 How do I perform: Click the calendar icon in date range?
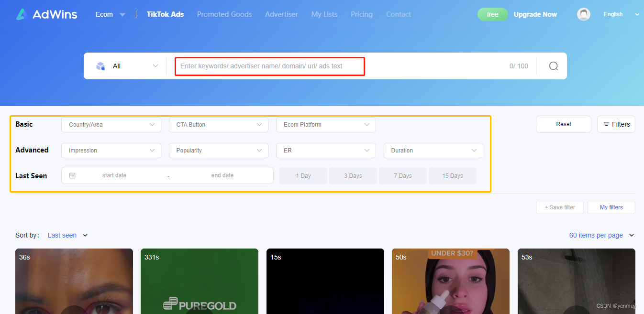tap(72, 175)
